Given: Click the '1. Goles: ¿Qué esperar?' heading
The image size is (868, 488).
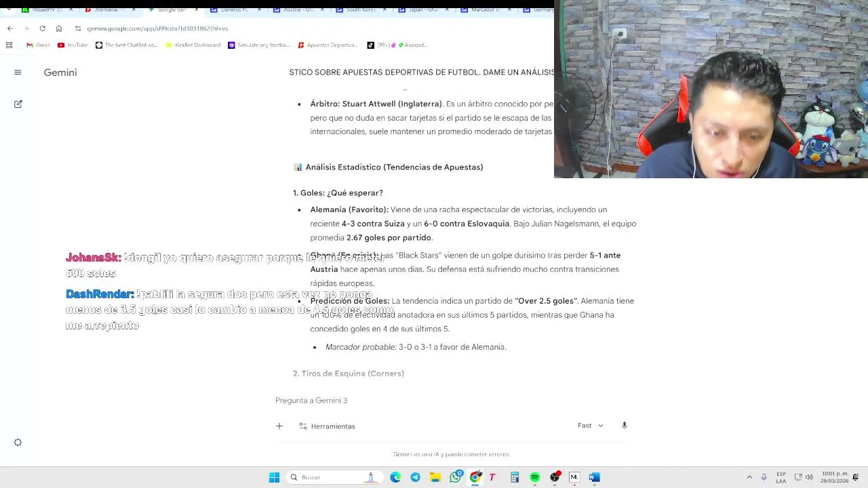Looking at the screenshot, I should pyautogui.click(x=338, y=193).
